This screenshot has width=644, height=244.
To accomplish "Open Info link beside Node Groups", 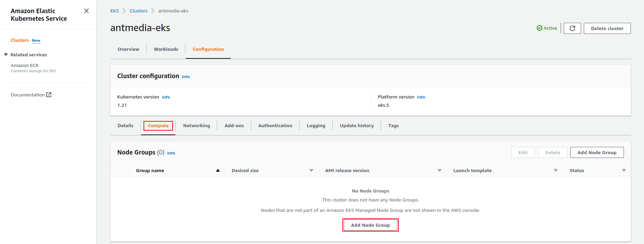I will [171, 153].
